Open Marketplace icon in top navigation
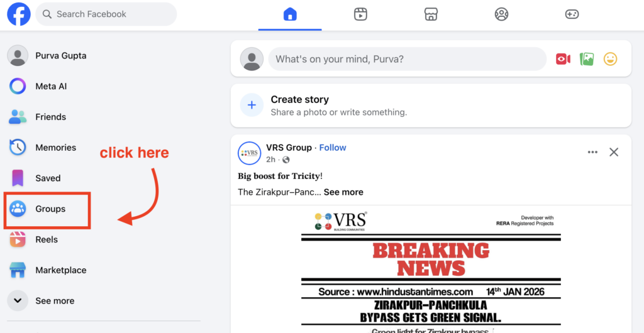644x333 pixels. 431,14
